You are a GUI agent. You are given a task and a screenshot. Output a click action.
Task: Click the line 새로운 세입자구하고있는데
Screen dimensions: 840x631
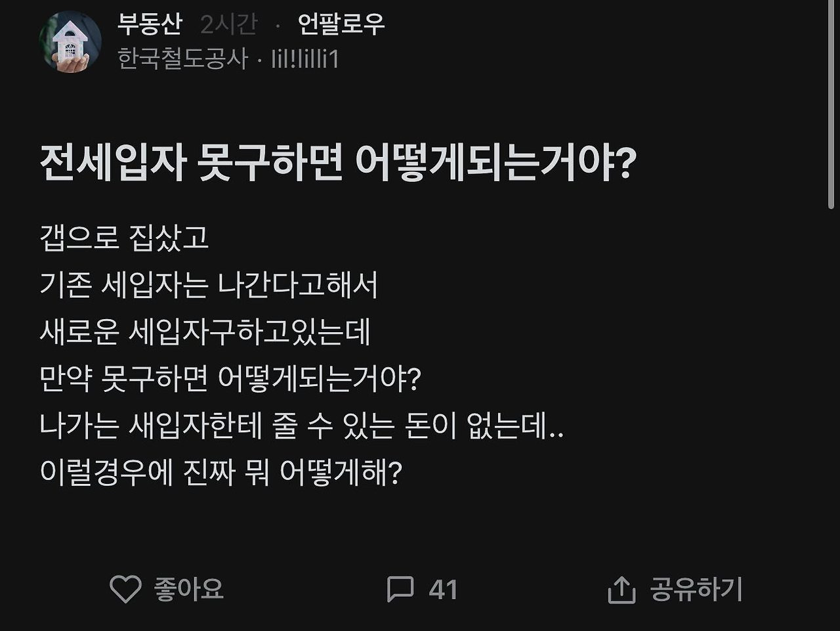tap(205, 332)
